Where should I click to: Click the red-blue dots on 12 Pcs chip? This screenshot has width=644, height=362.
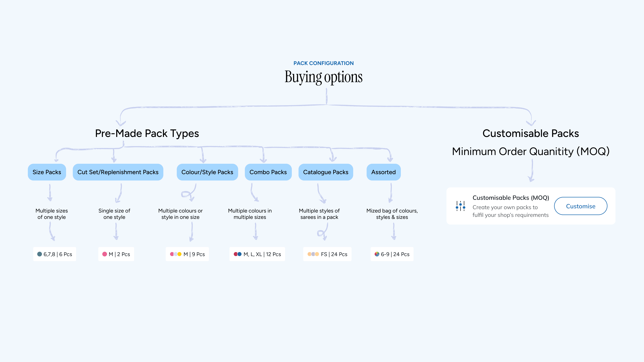pyautogui.click(x=237, y=254)
